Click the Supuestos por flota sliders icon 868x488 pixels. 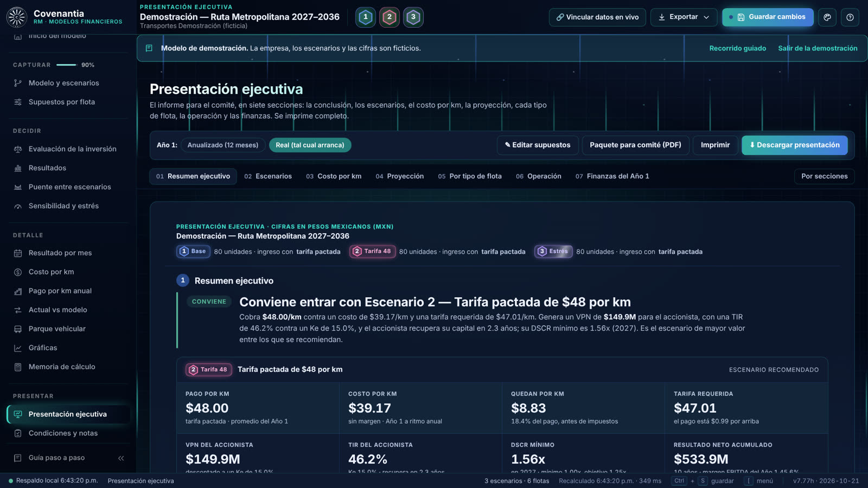pos(18,102)
